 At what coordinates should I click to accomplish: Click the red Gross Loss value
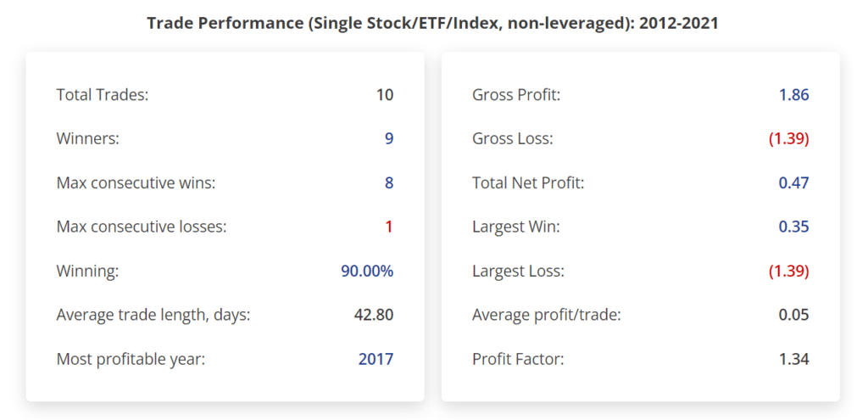[x=788, y=139]
